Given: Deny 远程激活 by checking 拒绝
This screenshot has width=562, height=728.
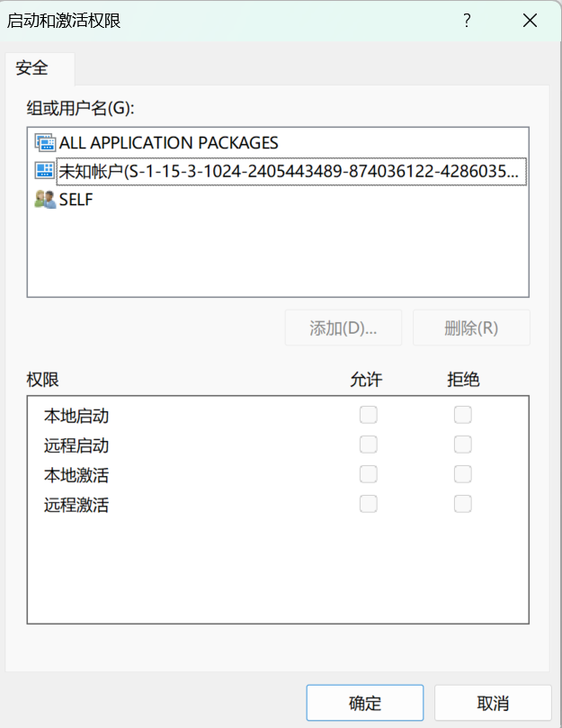Looking at the screenshot, I should point(462,504).
